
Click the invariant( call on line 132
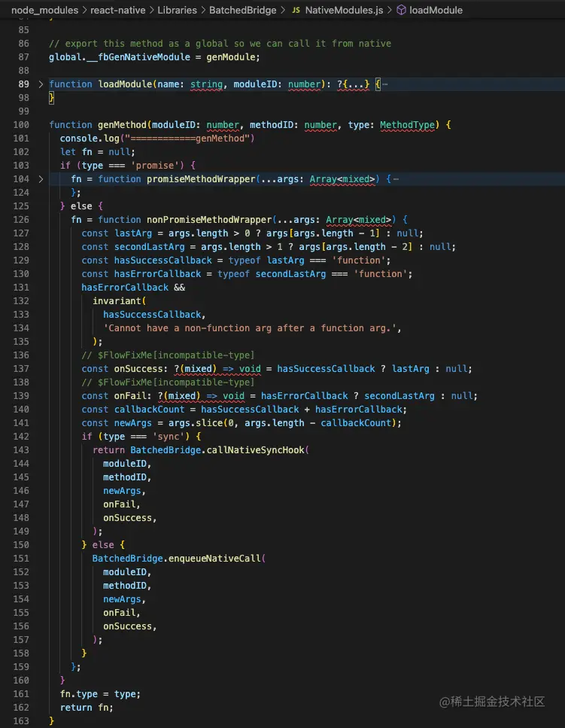[x=119, y=301]
